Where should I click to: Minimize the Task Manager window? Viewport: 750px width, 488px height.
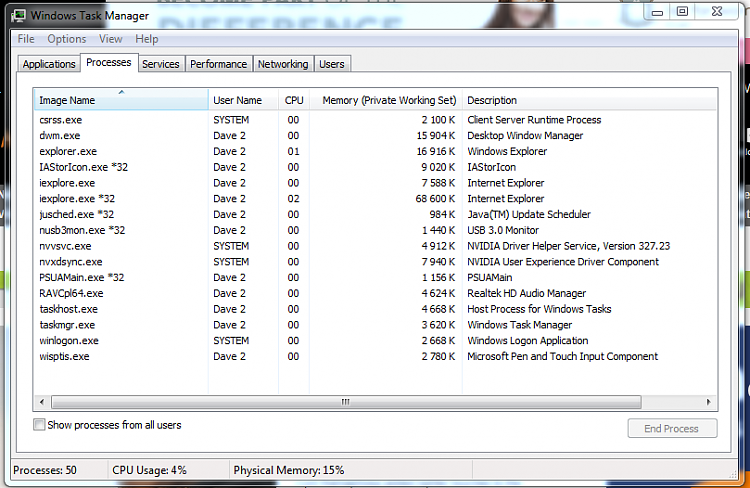(x=658, y=11)
